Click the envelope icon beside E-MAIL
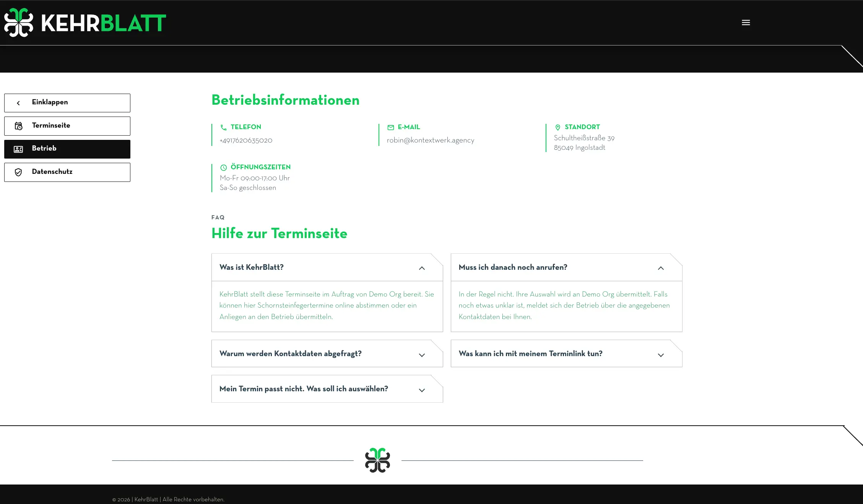This screenshot has width=863, height=504. (x=390, y=127)
